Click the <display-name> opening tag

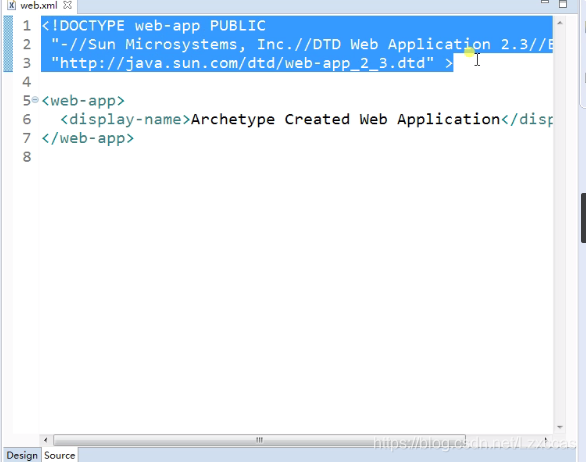126,119
